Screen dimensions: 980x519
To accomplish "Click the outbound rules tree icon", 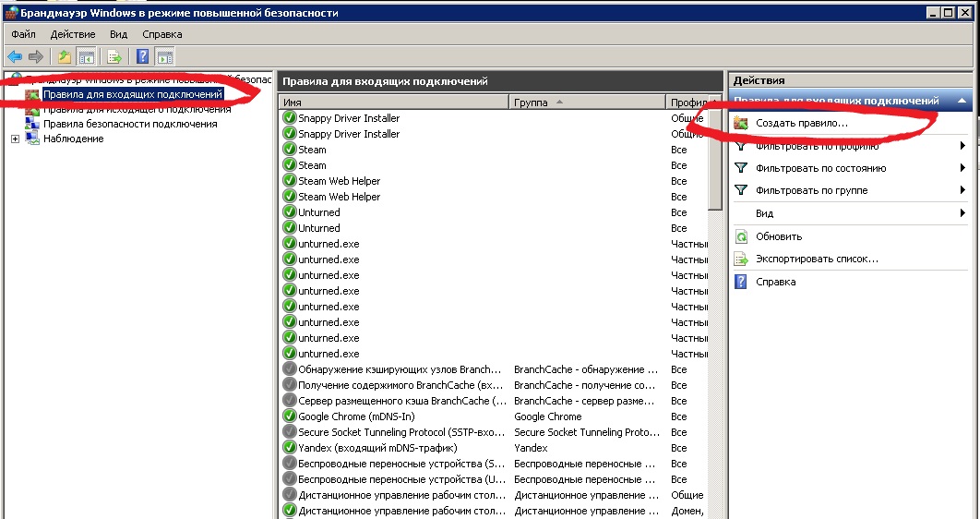I will 32,111.
